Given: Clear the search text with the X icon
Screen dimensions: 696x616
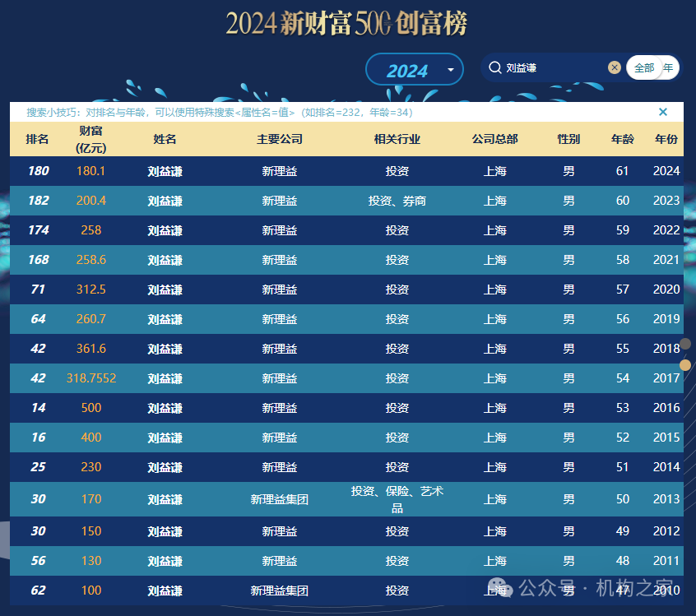Looking at the screenshot, I should point(615,67).
